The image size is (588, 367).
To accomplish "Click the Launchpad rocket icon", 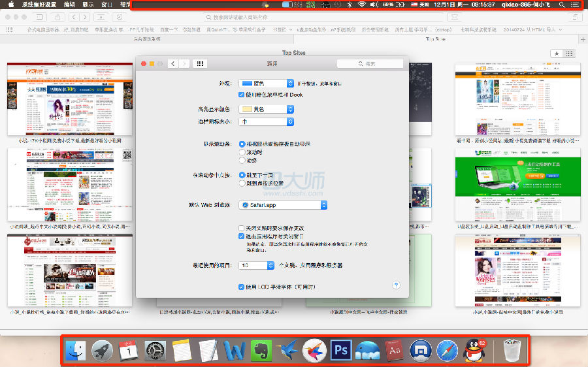I will click(x=102, y=351).
